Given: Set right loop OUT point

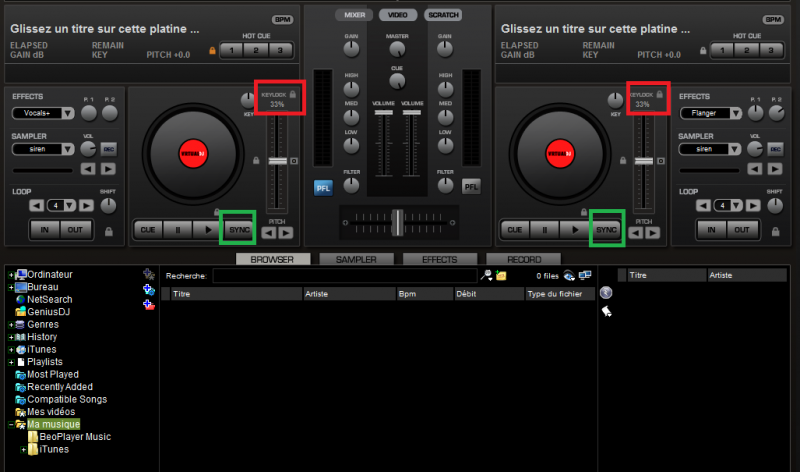Looking at the screenshot, I should [742, 230].
